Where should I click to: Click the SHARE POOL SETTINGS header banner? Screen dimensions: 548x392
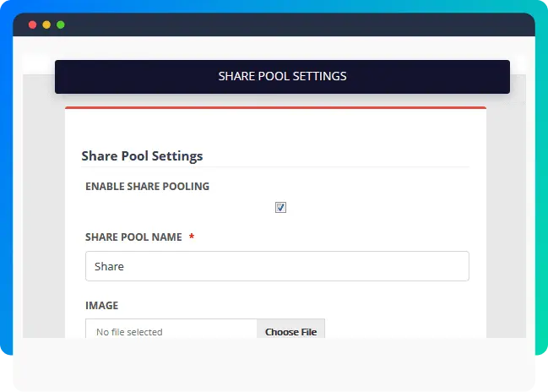click(282, 76)
